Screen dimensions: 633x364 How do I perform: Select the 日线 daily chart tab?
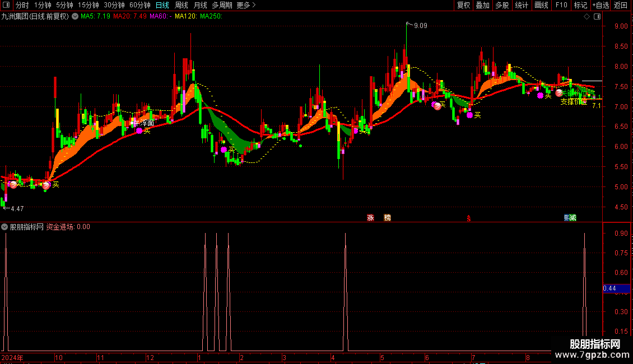pos(162,5)
